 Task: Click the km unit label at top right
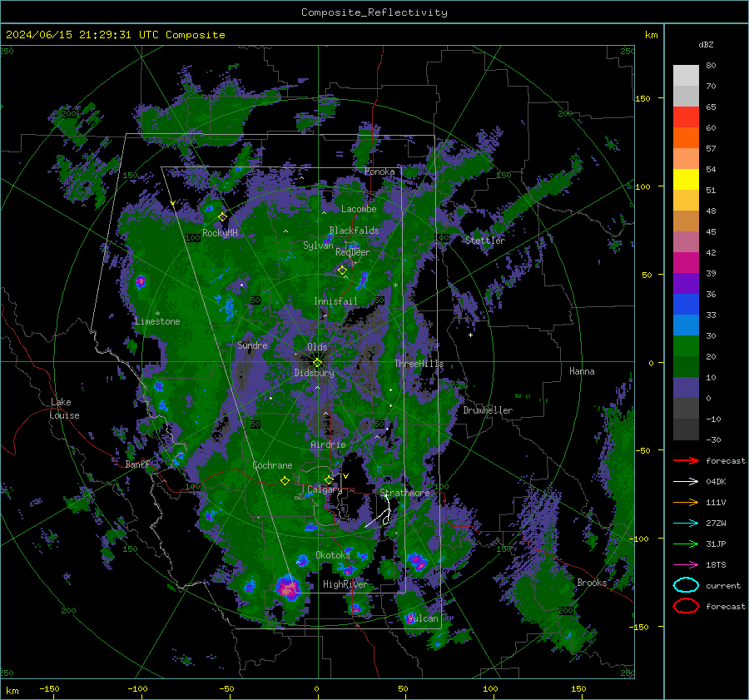coord(651,35)
